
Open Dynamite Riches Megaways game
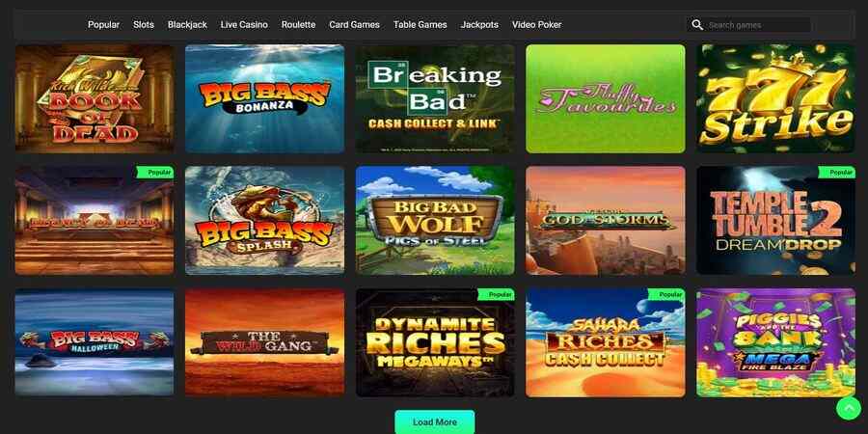pyautogui.click(x=435, y=342)
